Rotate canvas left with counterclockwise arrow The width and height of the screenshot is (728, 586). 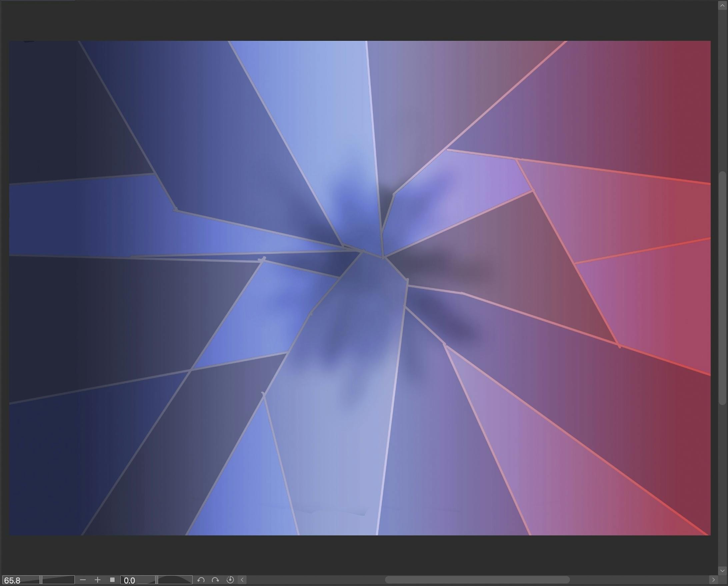click(201, 580)
